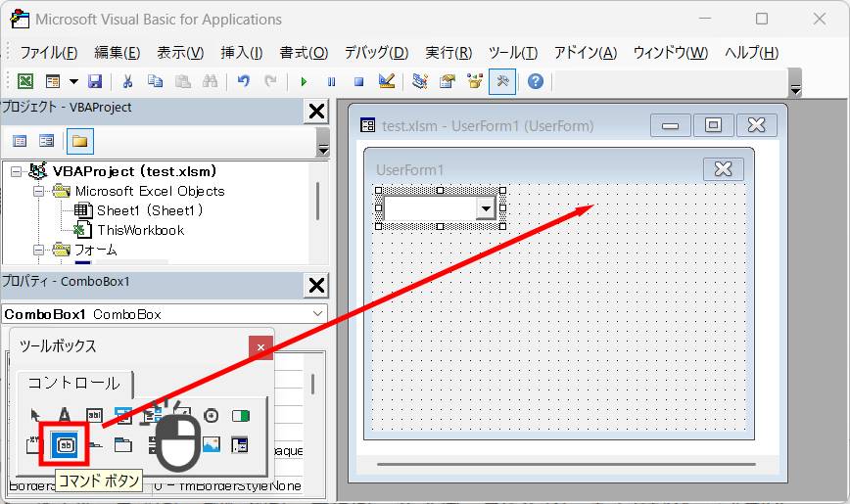Viewport: 850px width, 504px height.
Task: Select ThisWorkbook in project tree
Action: [140, 230]
